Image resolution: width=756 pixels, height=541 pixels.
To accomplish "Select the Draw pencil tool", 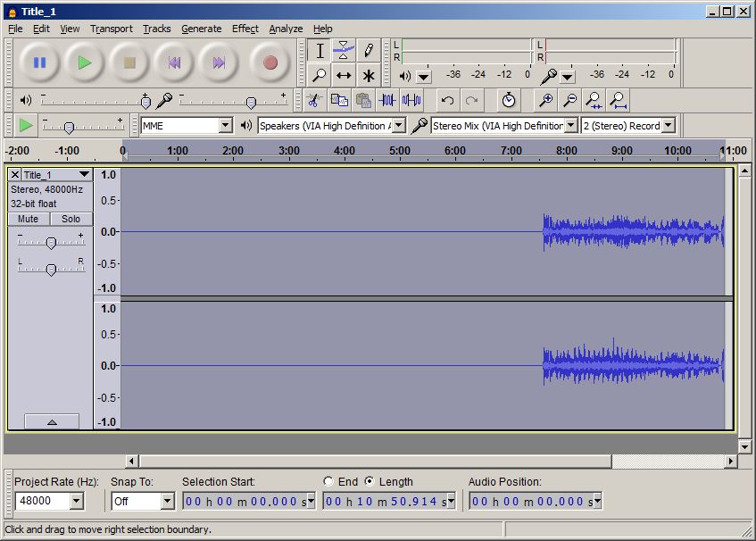I will tap(368, 51).
